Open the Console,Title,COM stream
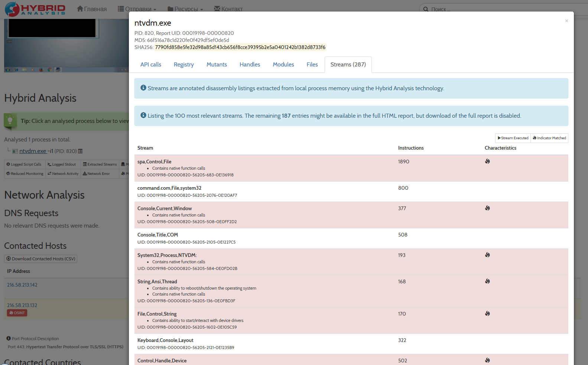This screenshot has width=588, height=365. [x=157, y=235]
